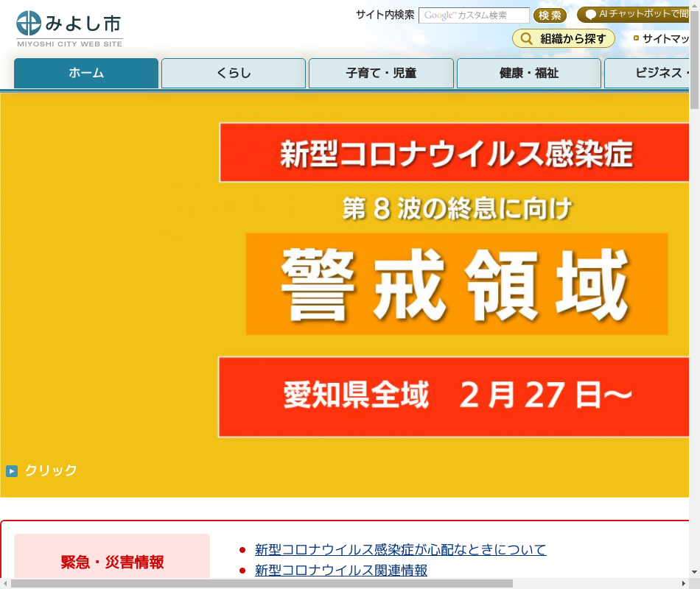Click the Miyoshi City logo
Screen dimensions: 700x589
click(x=69, y=29)
